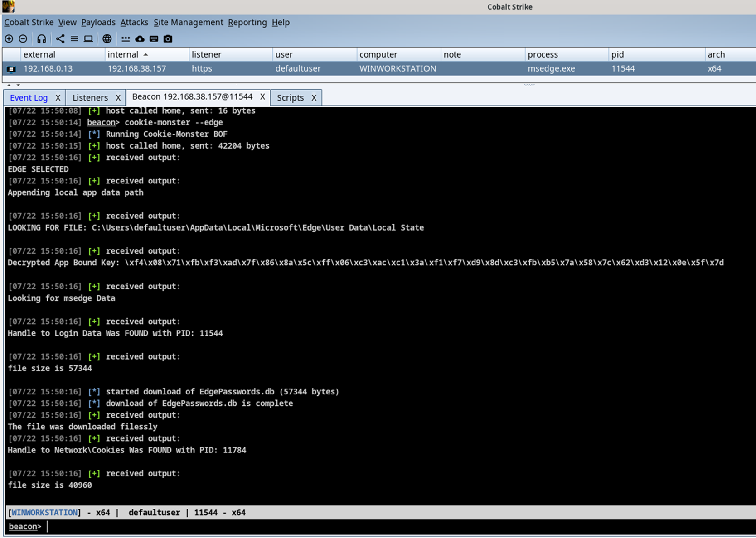This screenshot has height=538, width=756.
Task: Expand session pane with the small down arrow
Action: [18, 85]
